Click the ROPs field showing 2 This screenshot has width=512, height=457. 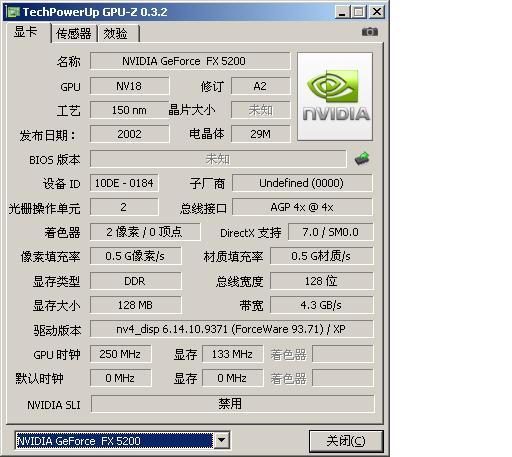124,207
